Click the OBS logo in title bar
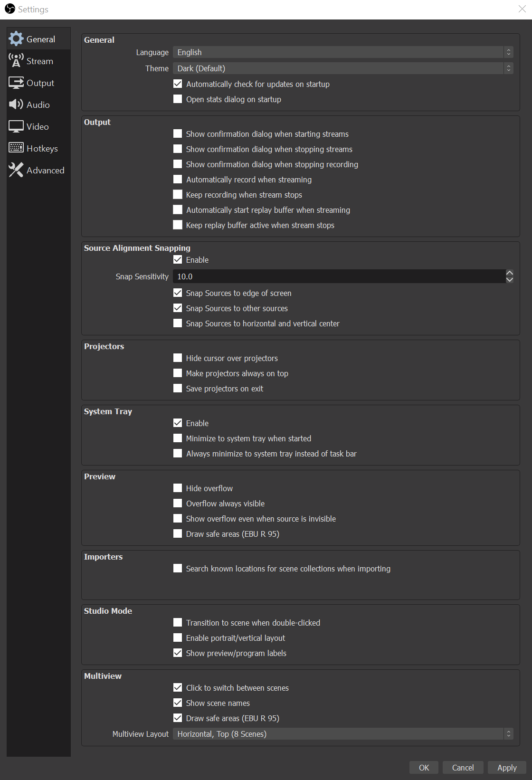532x780 pixels. tap(10, 9)
